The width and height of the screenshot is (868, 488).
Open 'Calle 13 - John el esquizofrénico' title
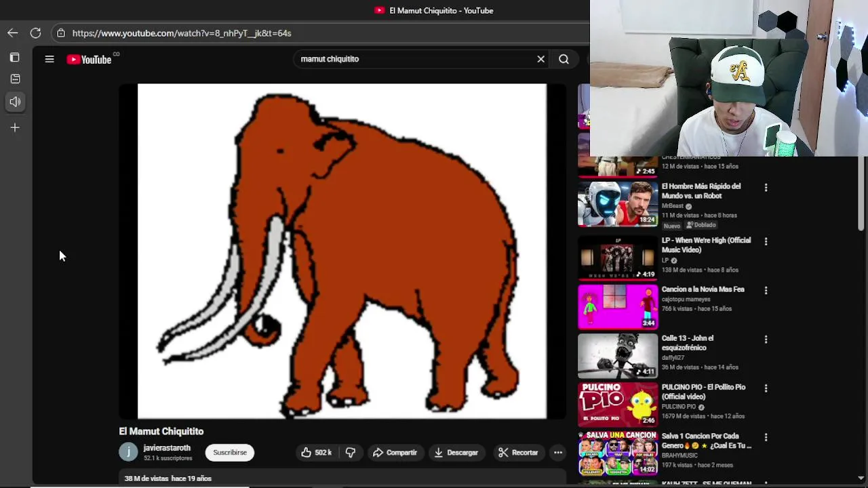688,343
